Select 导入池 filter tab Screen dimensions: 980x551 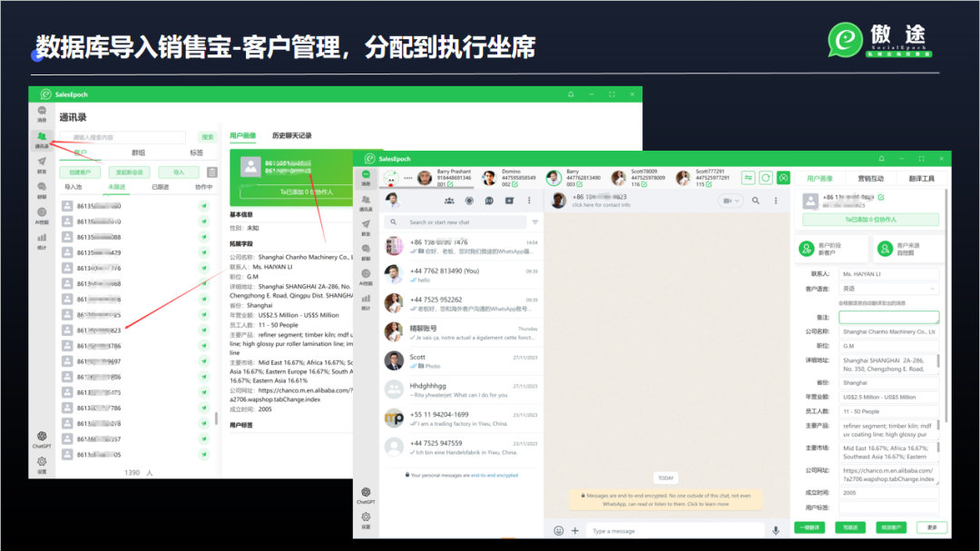tap(73, 187)
